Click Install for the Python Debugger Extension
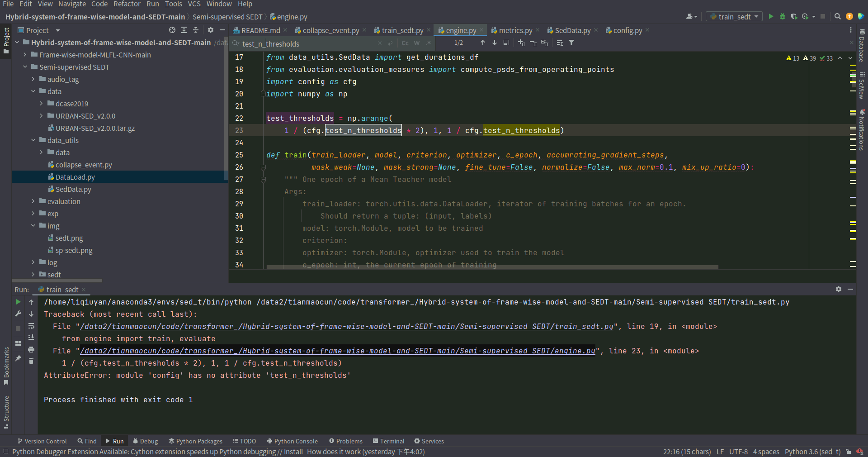 click(294, 452)
